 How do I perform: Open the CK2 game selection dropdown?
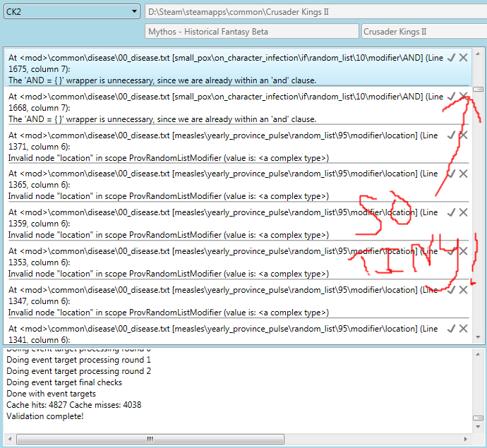71,12
